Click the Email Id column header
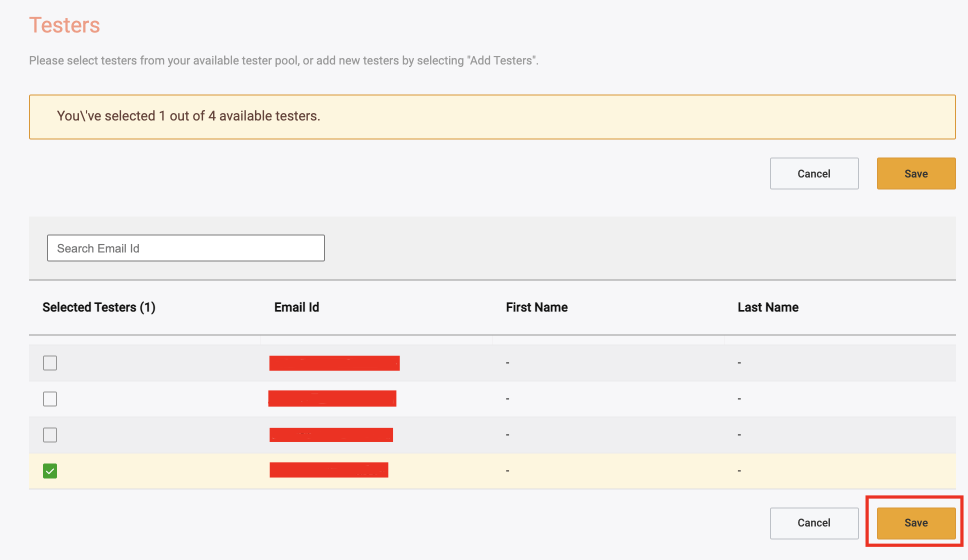This screenshot has width=968, height=560. (x=296, y=307)
